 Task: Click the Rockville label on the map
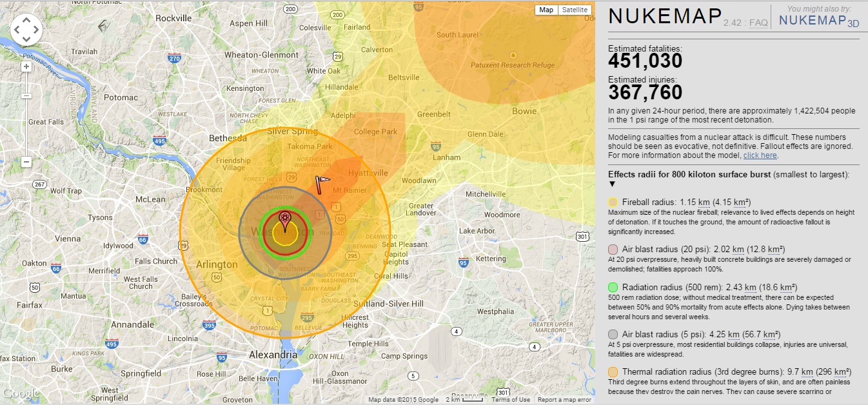click(x=173, y=18)
